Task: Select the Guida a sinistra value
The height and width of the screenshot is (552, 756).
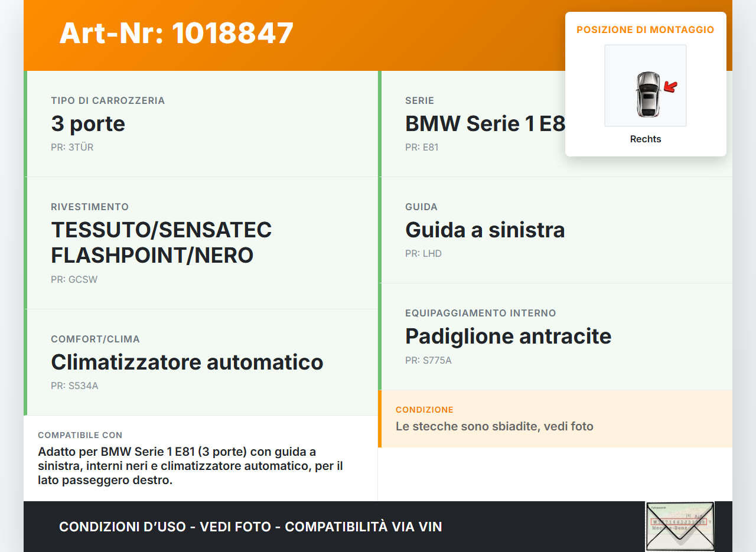Action: [485, 230]
